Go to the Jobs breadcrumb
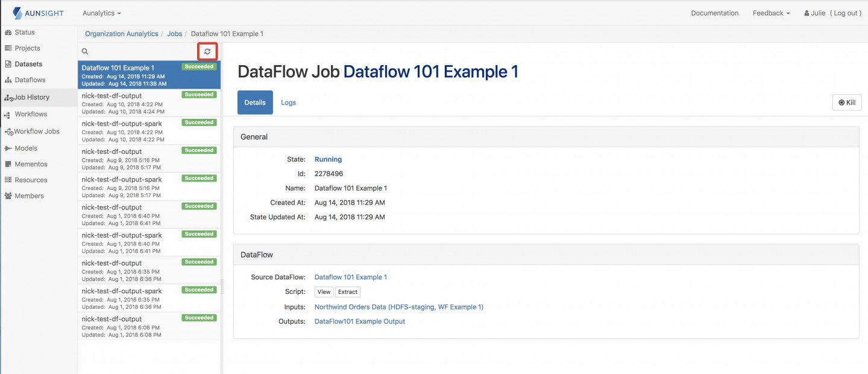868x374 pixels. 175,34
